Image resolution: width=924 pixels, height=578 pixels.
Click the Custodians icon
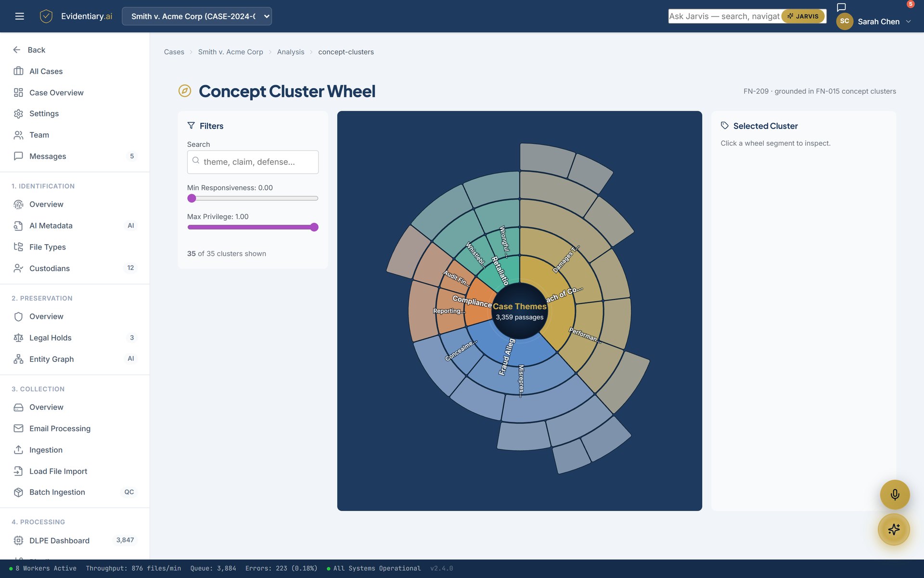(18, 268)
